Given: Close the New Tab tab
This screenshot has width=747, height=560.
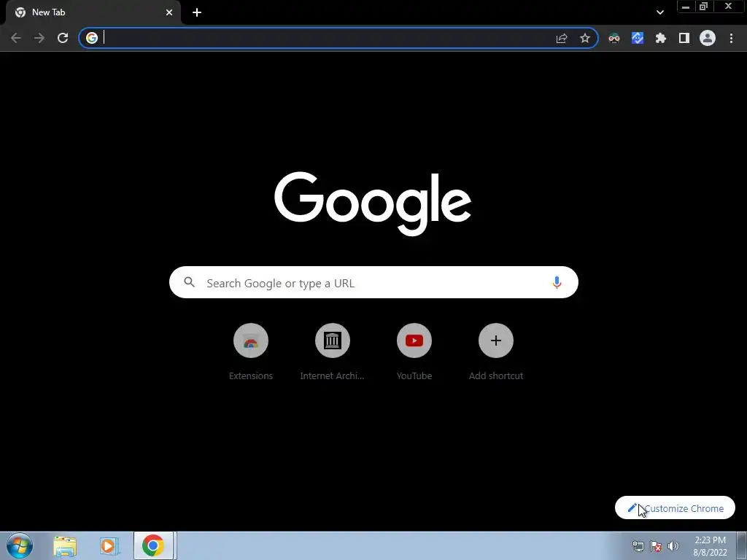Looking at the screenshot, I should [169, 12].
